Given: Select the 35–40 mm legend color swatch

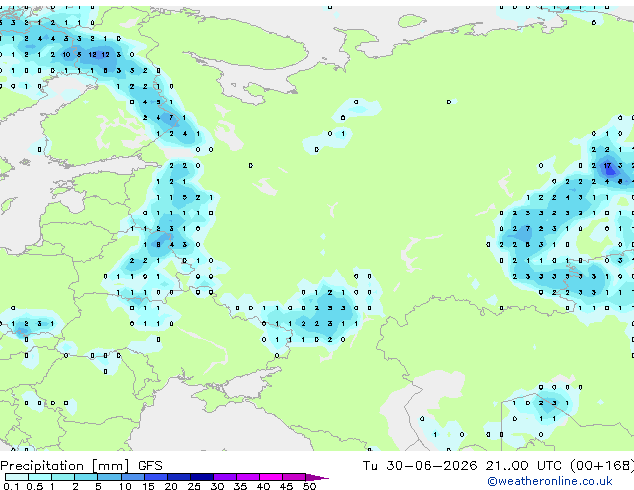Looking at the screenshot, I should tap(248, 477).
